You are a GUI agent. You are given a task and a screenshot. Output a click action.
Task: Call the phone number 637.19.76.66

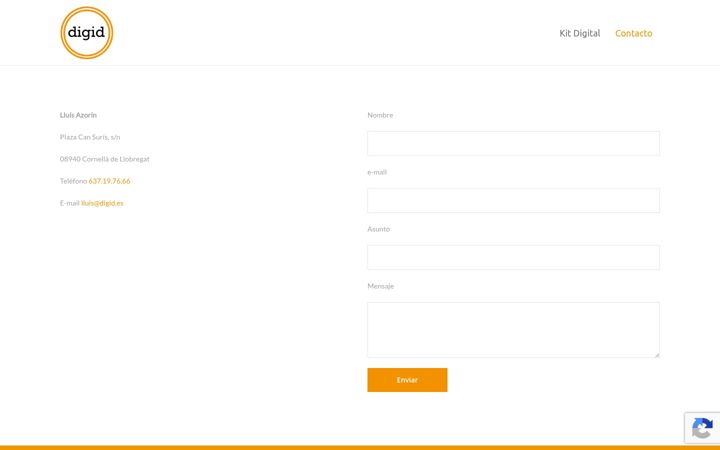coord(109,181)
